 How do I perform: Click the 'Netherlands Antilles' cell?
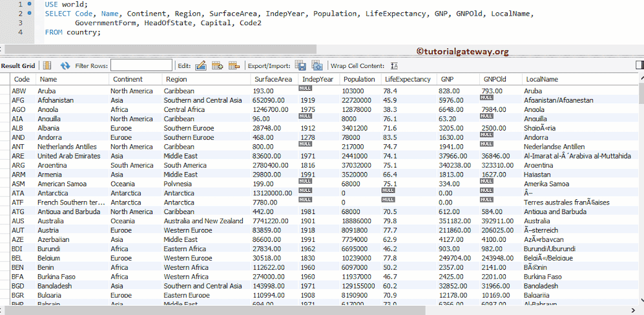pos(72,146)
